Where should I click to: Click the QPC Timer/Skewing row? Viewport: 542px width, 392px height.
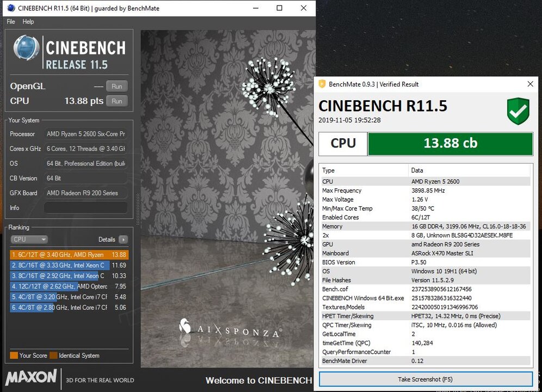coord(426,325)
